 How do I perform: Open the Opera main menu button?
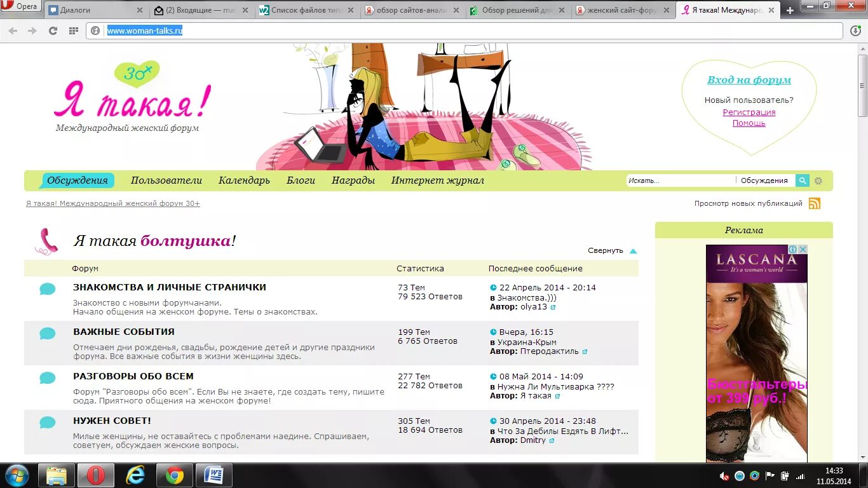21,7
